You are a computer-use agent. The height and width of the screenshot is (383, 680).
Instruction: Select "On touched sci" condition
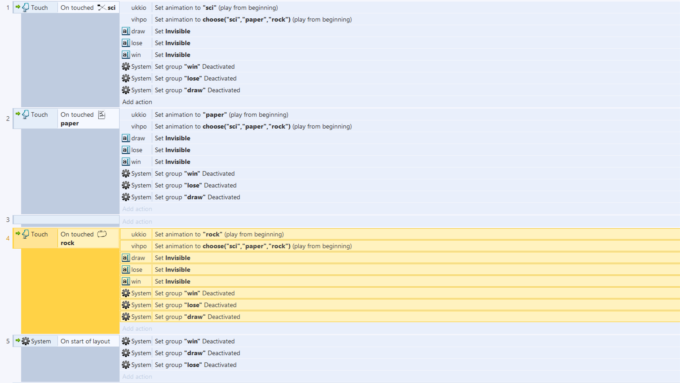(x=88, y=7)
